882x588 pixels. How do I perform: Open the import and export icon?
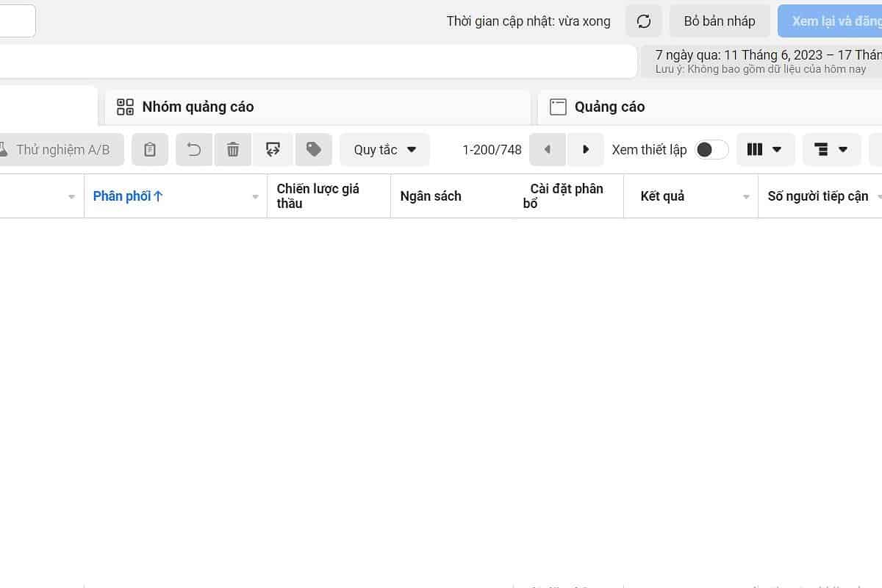273,150
